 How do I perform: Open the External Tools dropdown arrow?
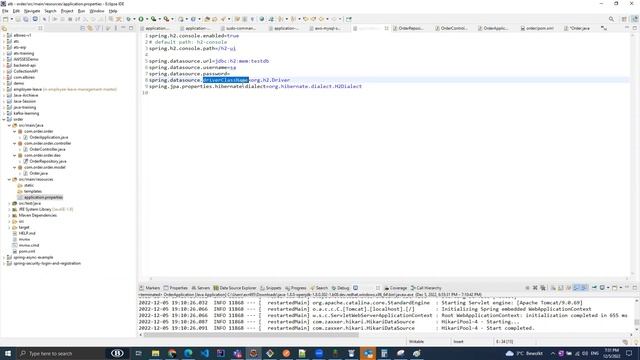tap(172, 19)
